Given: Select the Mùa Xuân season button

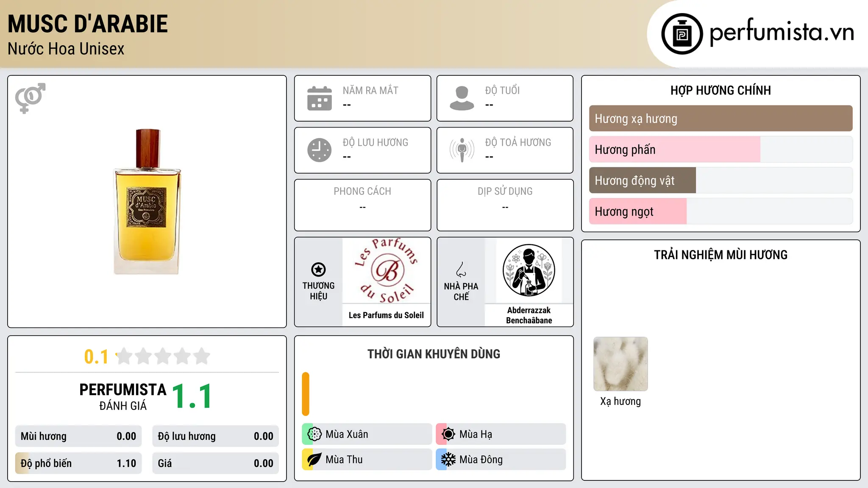Looking at the screenshot, I should pyautogui.click(x=367, y=434).
